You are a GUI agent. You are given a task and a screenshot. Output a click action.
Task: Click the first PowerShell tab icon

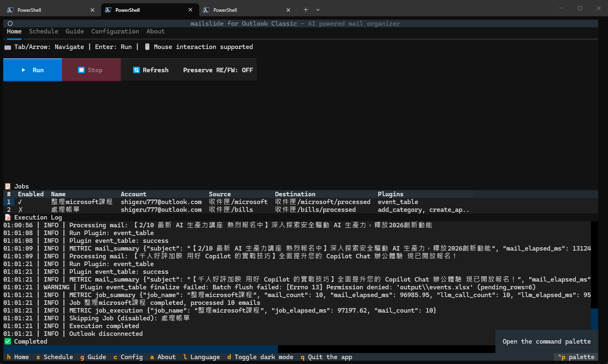click(x=10, y=10)
